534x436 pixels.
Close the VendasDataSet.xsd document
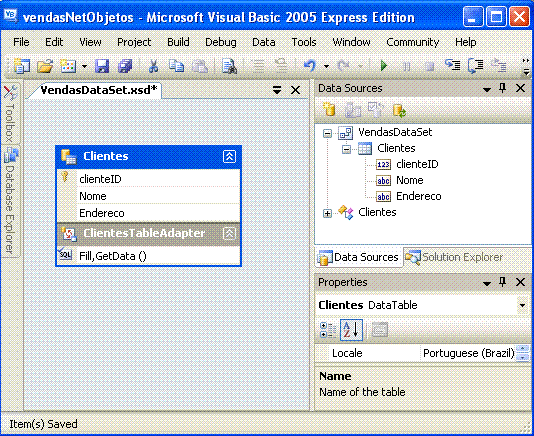295,90
